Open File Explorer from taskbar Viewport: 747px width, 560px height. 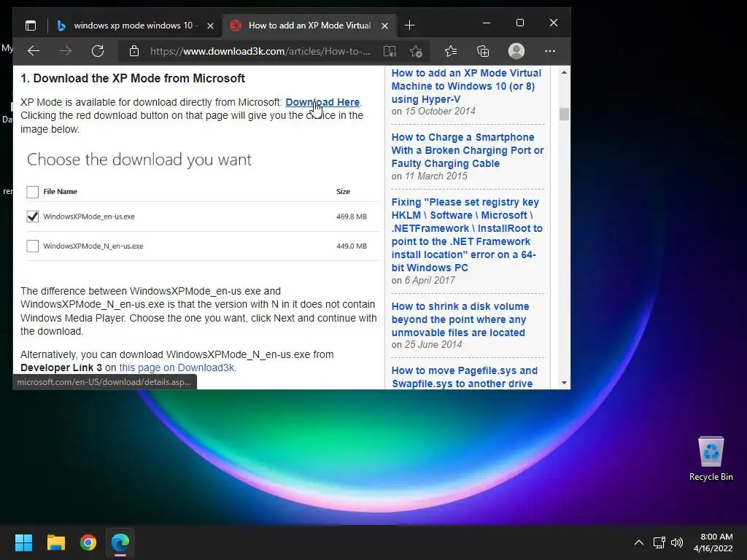tap(55, 542)
